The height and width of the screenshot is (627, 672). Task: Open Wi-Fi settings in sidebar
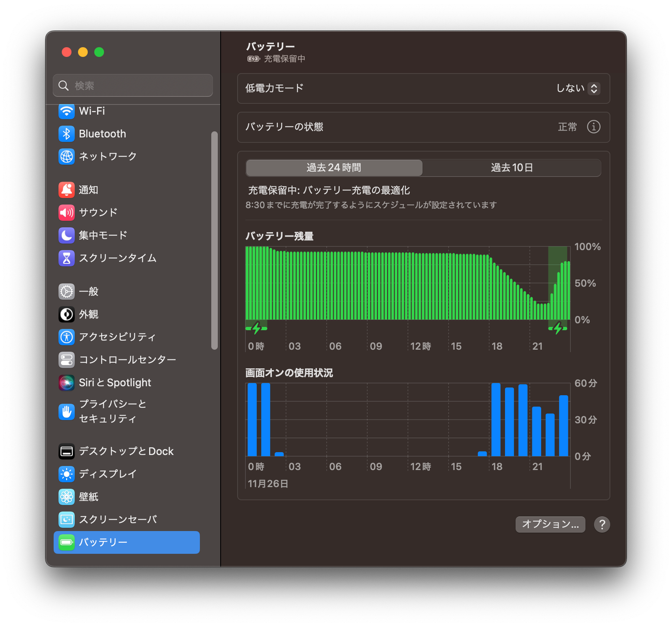tap(91, 111)
